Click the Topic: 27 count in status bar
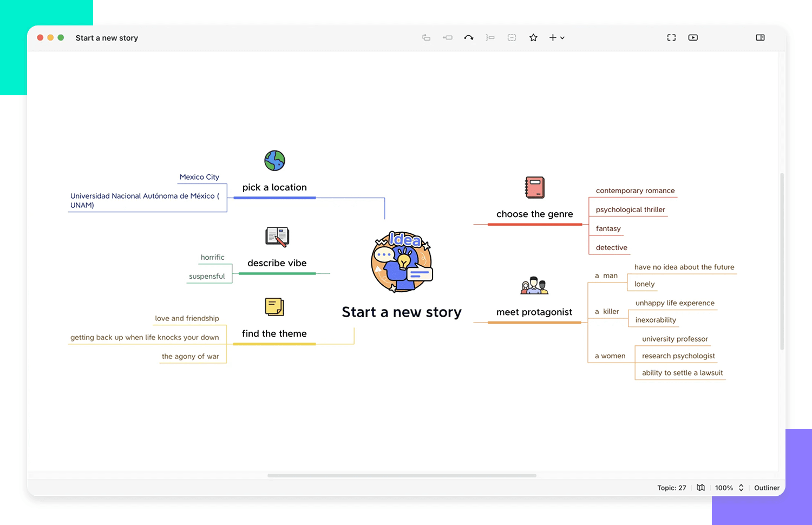This screenshot has height=525, width=812. (x=671, y=488)
